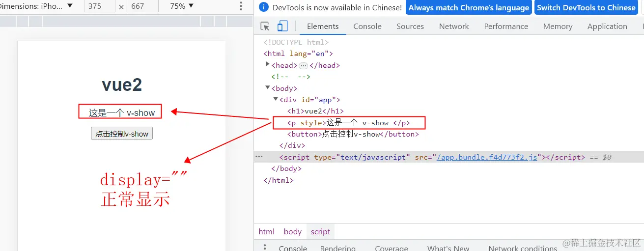Expand the head element triangle

pos(268,64)
